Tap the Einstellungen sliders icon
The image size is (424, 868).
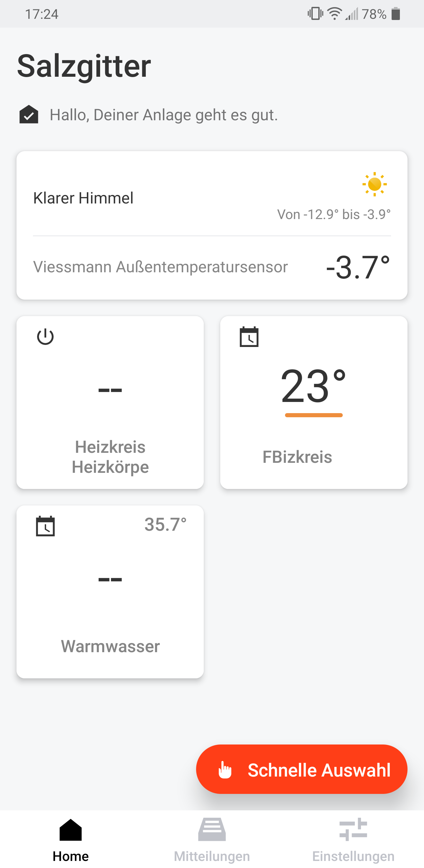point(353,829)
